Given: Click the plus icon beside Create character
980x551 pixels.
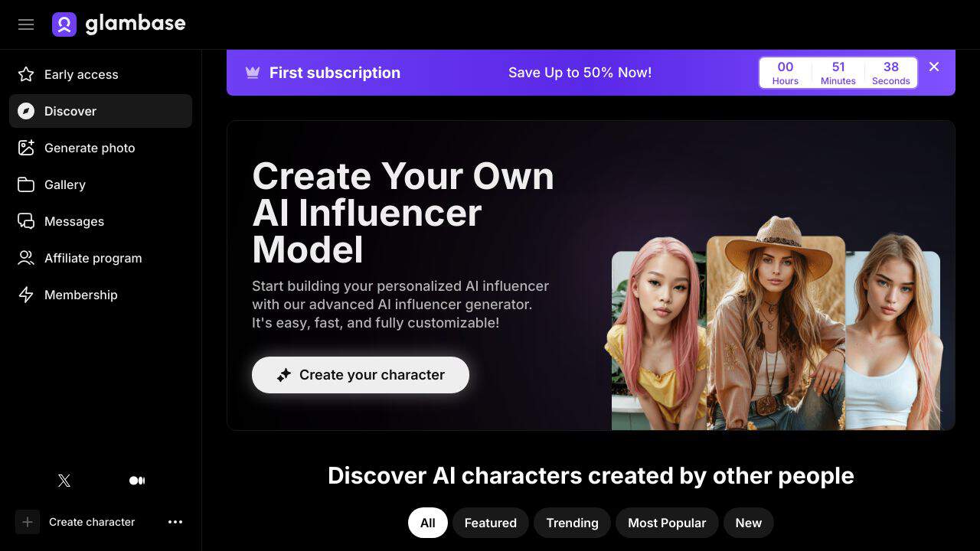Looking at the screenshot, I should [x=28, y=522].
